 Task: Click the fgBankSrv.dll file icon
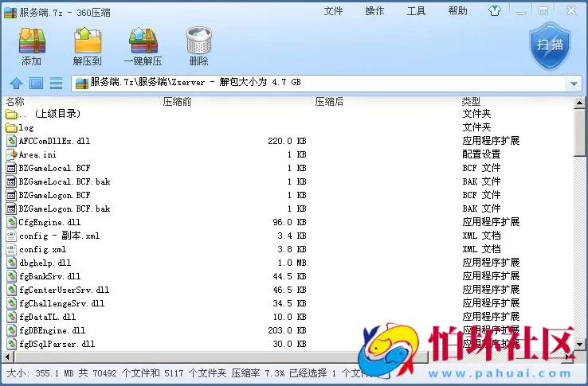[12, 276]
